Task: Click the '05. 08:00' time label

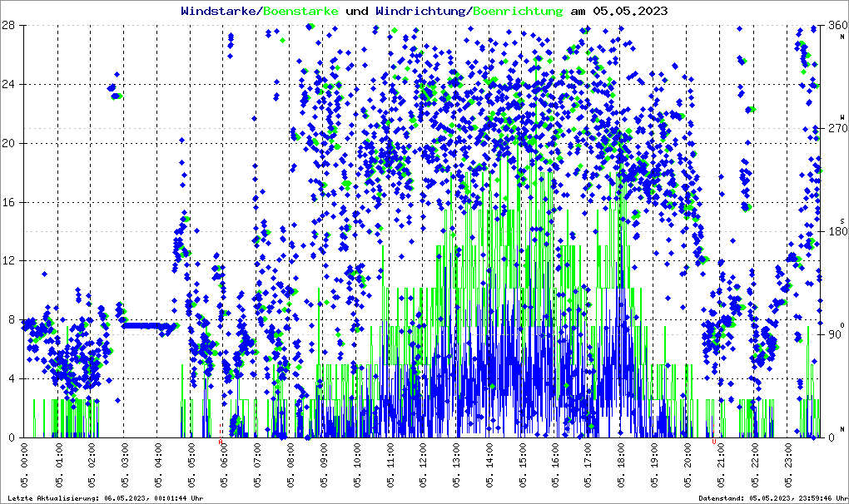Action: point(290,466)
